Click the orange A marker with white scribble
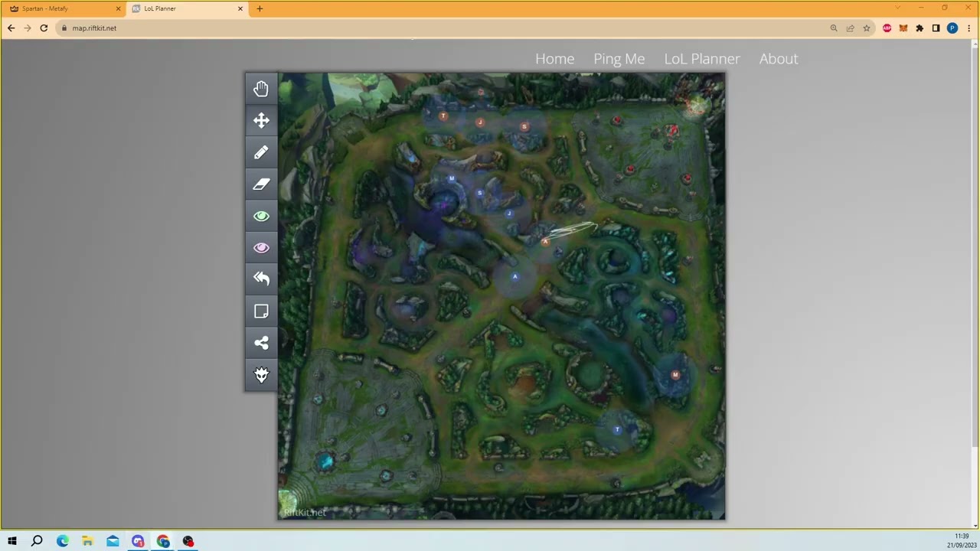The image size is (980, 551). coord(545,242)
